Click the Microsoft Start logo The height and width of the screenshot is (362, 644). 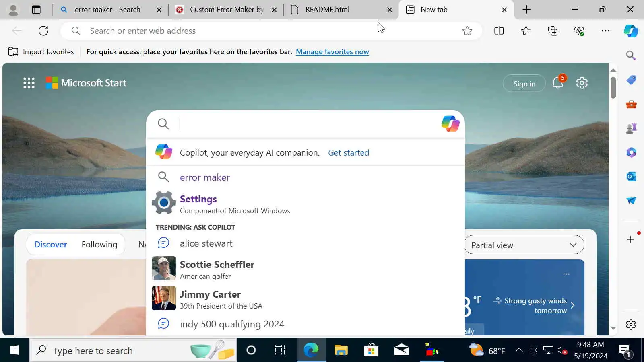[86, 83]
